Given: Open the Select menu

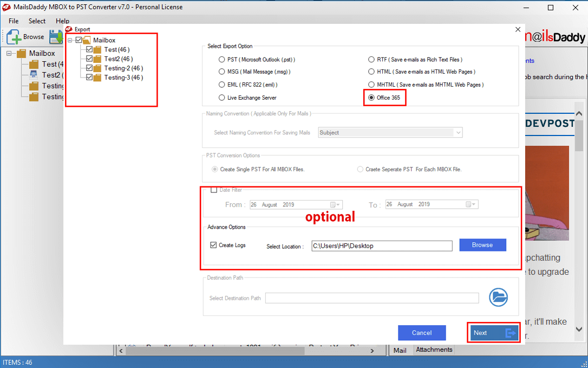Looking at the screenshot, I should (x=37, y=21).
